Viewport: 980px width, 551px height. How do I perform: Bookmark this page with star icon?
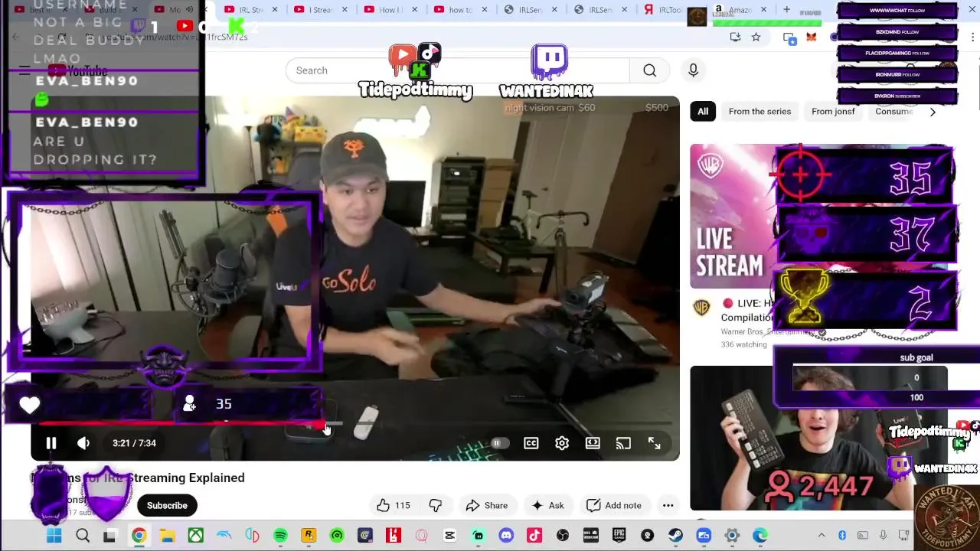pyautogui.click(x=756, y=37)
